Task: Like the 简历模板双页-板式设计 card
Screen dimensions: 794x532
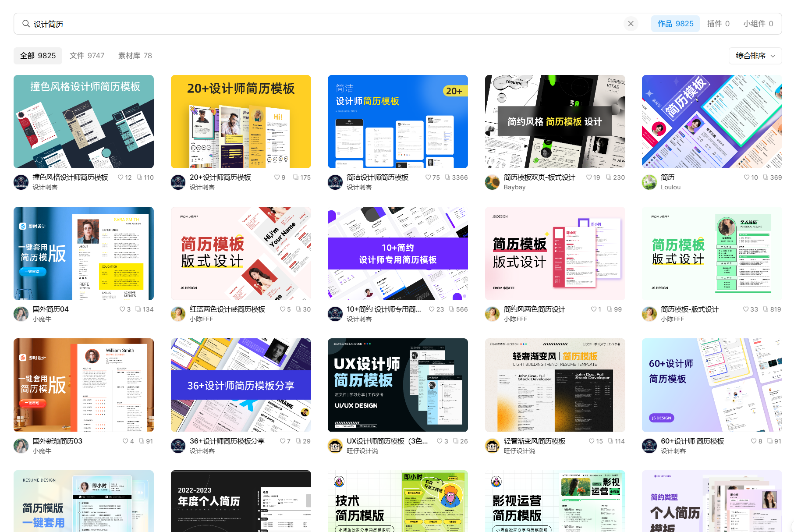Action: (x=589, y=177)
